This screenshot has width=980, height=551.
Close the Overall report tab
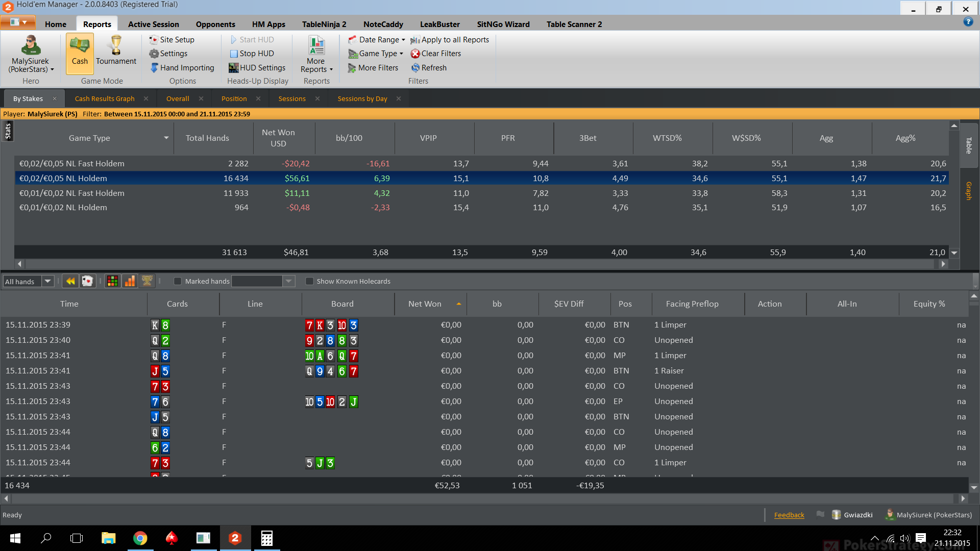[x=201, y=98]
